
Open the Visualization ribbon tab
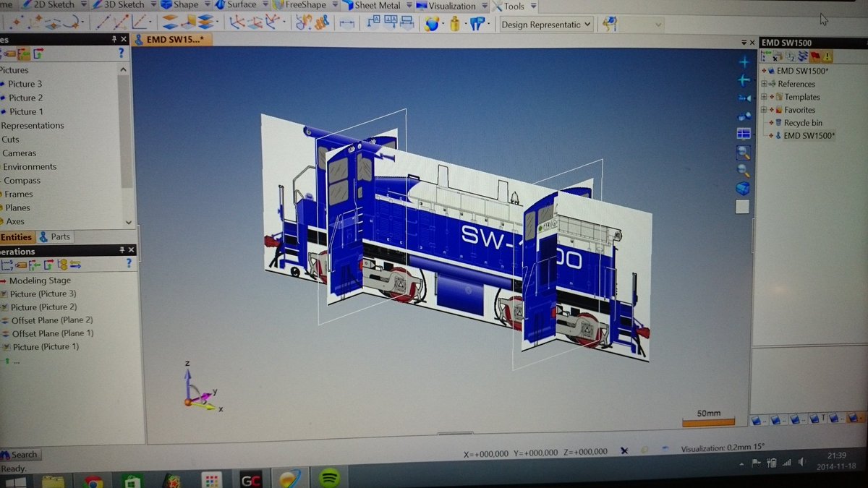click(x=452, y=6)
